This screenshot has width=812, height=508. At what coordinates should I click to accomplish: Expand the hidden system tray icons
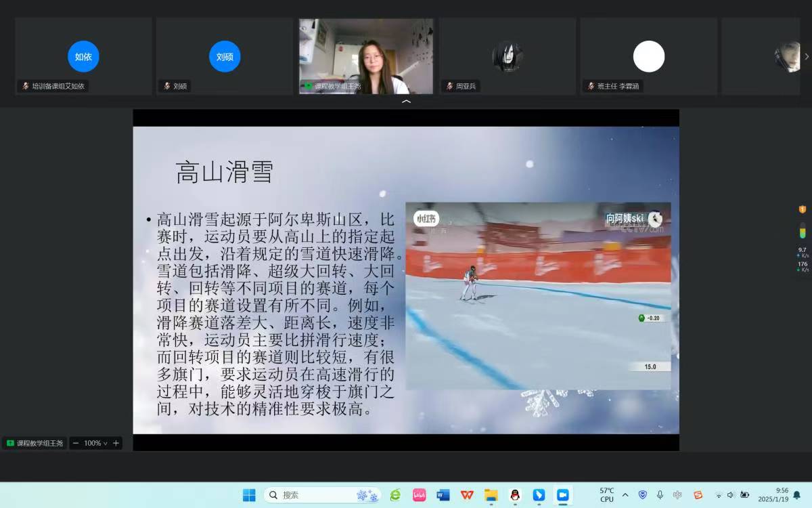[x=625, y=495]
